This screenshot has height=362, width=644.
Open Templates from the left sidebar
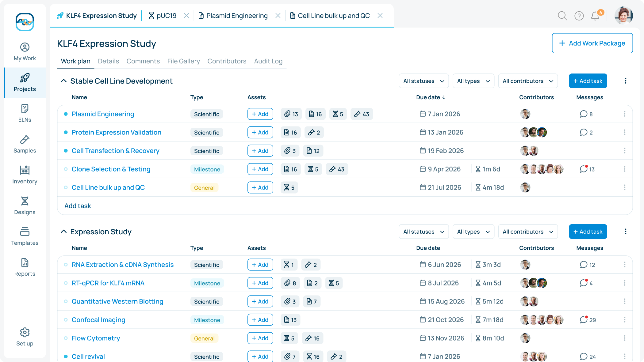click(x=25, y=236)
